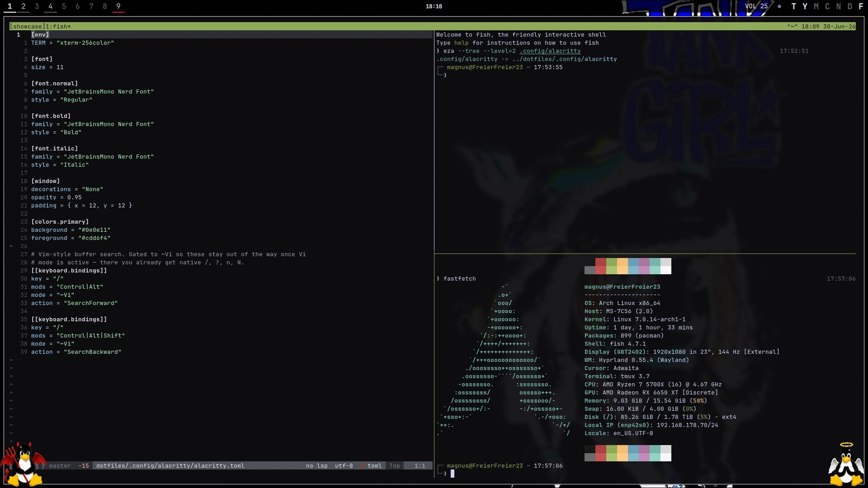The height and width of the screenshot is (488, 868).
Task: Click the background = "#0e0e11" line
Action: pos(71,230)
